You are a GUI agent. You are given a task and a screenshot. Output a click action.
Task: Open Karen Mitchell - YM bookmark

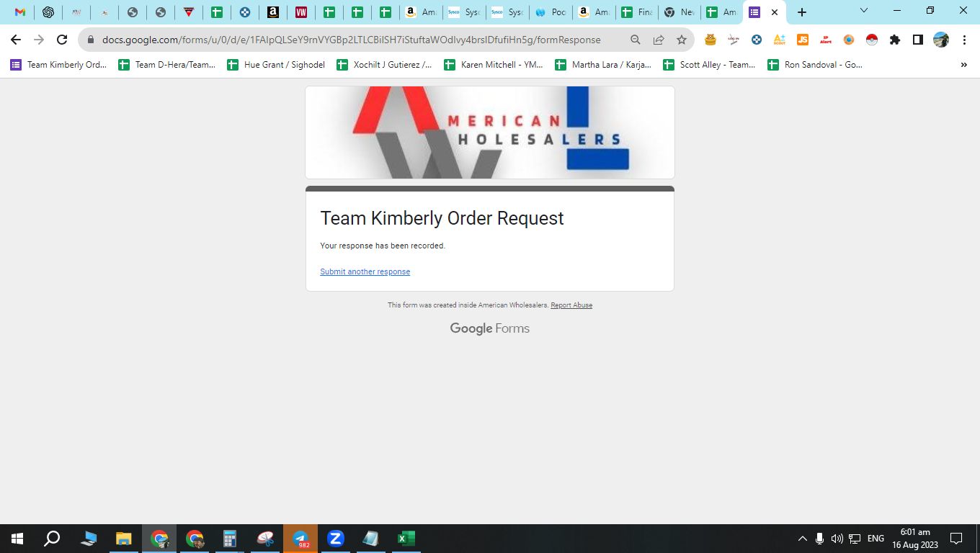[494, 65]
